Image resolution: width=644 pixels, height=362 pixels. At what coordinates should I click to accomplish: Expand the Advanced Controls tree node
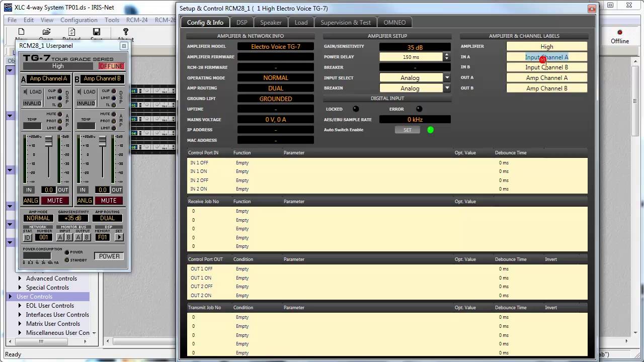click(20, 279)
